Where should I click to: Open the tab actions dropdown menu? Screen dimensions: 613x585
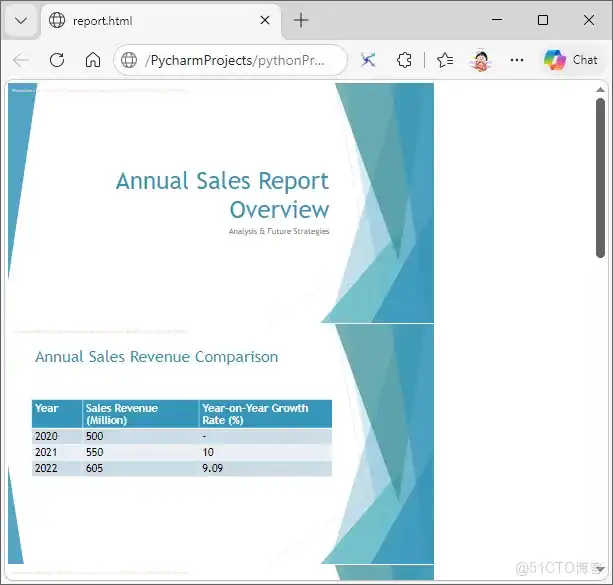click(21, 20)
